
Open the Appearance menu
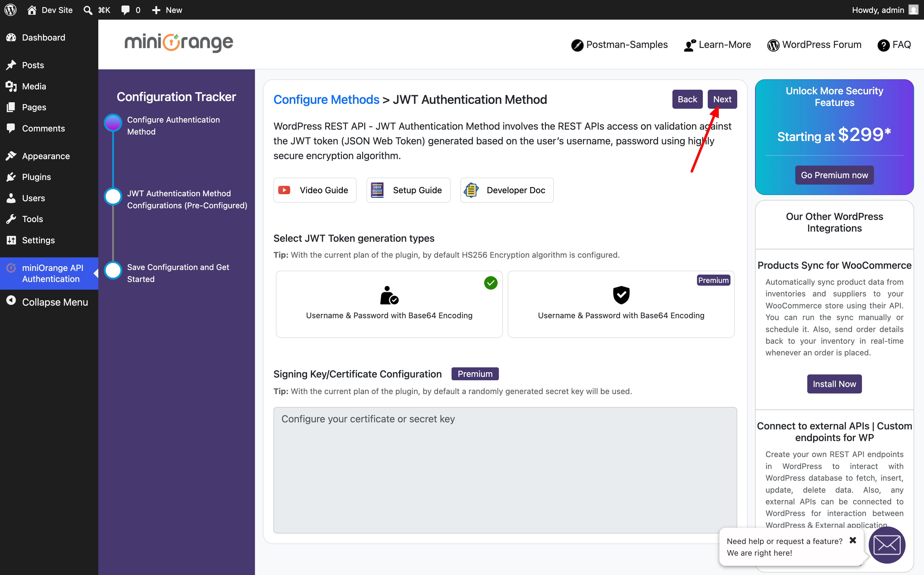49,156
